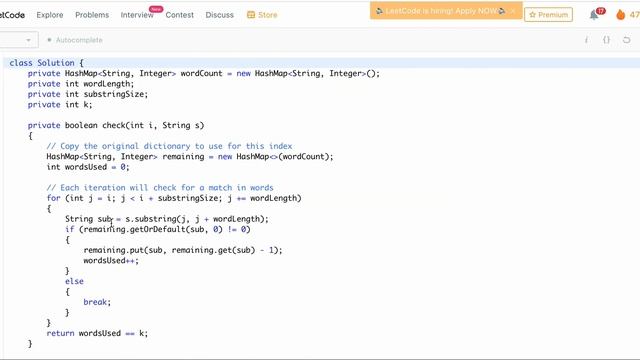Go to the Interview section
This screenshot has width=640, height=360.
point(137,15)
